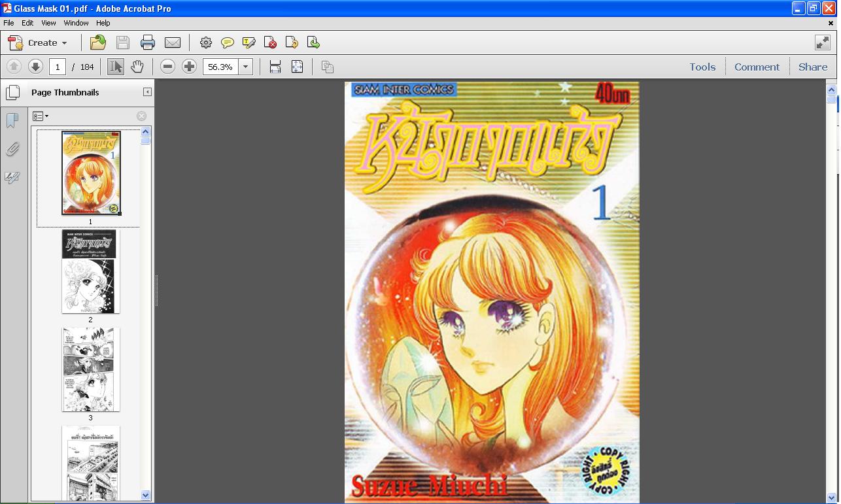Viewport: 841px width, 504px height.
Task: Open the Signatures panel icon
Action: pyautogui.click(x=12, y=177)
